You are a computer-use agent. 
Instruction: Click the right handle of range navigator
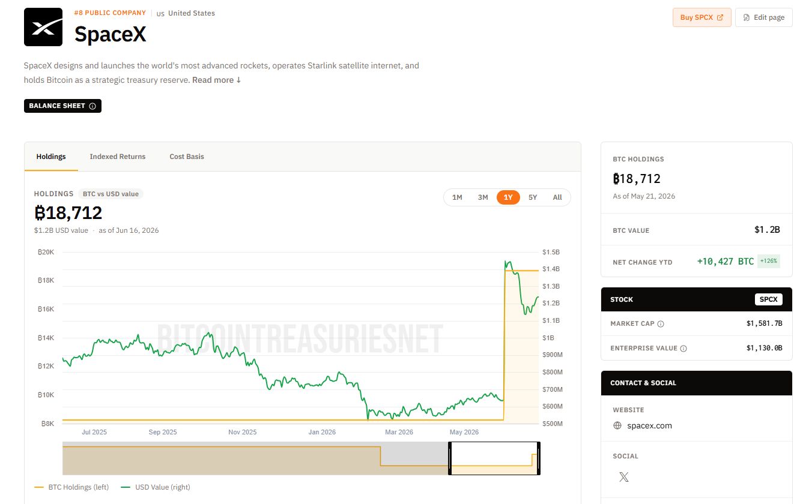click(539, 458)
